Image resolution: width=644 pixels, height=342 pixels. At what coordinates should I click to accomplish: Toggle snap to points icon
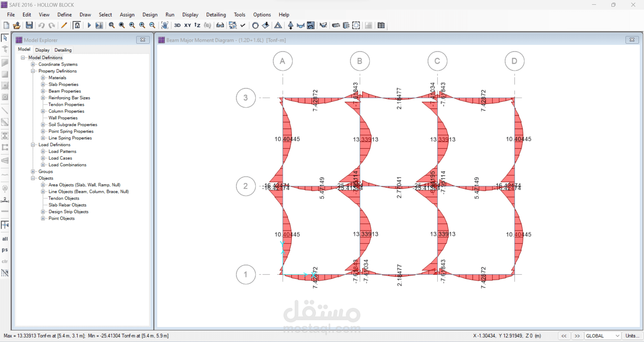pyautogui.click(x=5, y=225)
